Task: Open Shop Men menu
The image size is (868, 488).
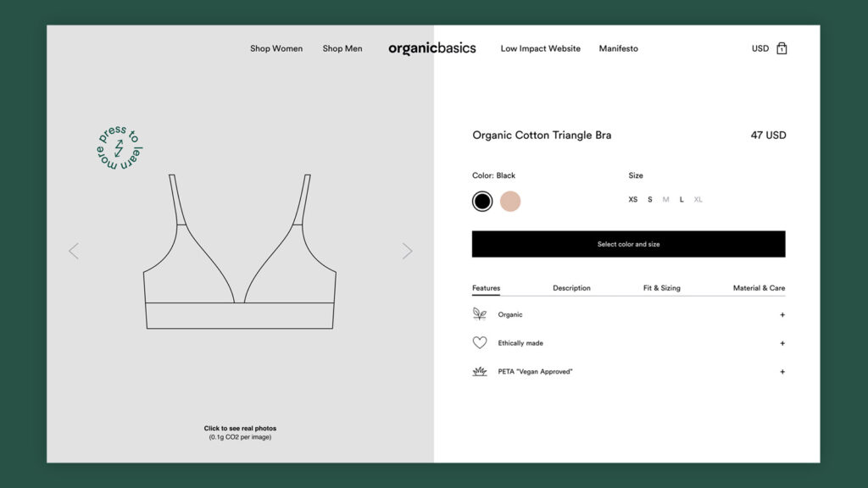Action: click(342, 48)
